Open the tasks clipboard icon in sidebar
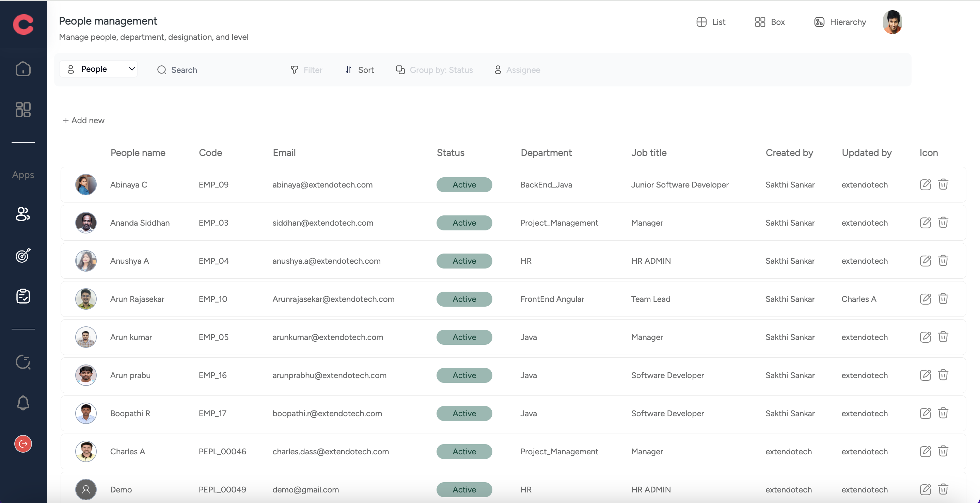 point(23,296)
